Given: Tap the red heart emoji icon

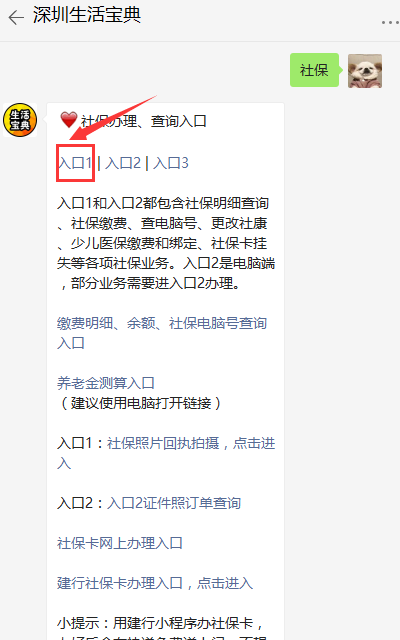Looking at the screenshot, I should [x=69, y=120].
